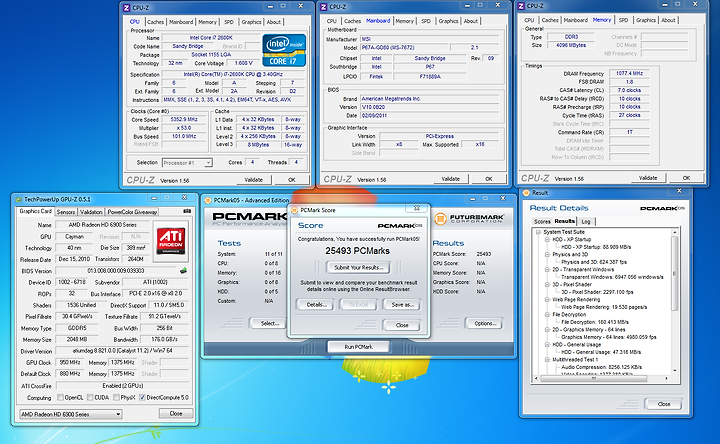This screenshot has height=444, width=720.
Task: Click the green BIOS save chip icon
Action: click(183, 271)
